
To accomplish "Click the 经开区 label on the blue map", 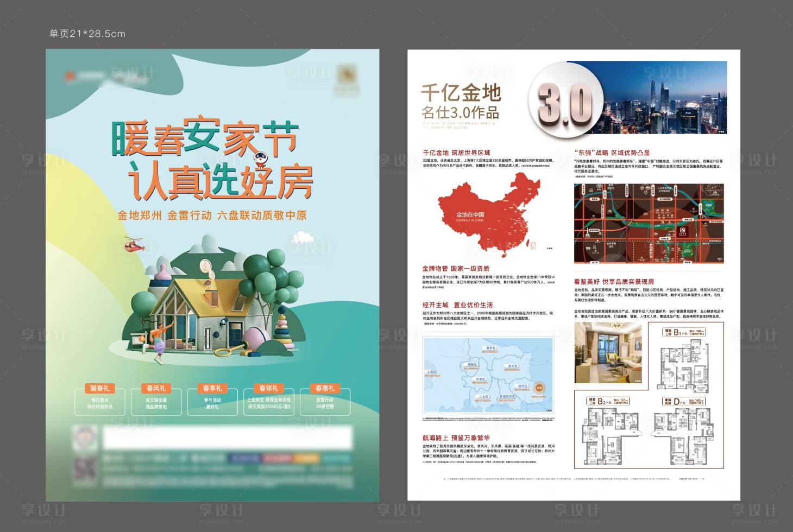I will click(x=523, y=386).
